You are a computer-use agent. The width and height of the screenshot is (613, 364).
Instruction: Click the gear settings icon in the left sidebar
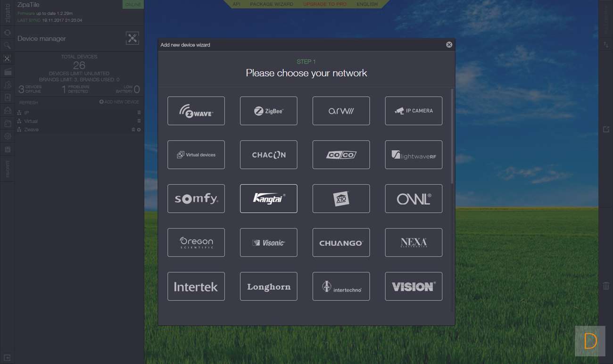click(x=7, y=136)
